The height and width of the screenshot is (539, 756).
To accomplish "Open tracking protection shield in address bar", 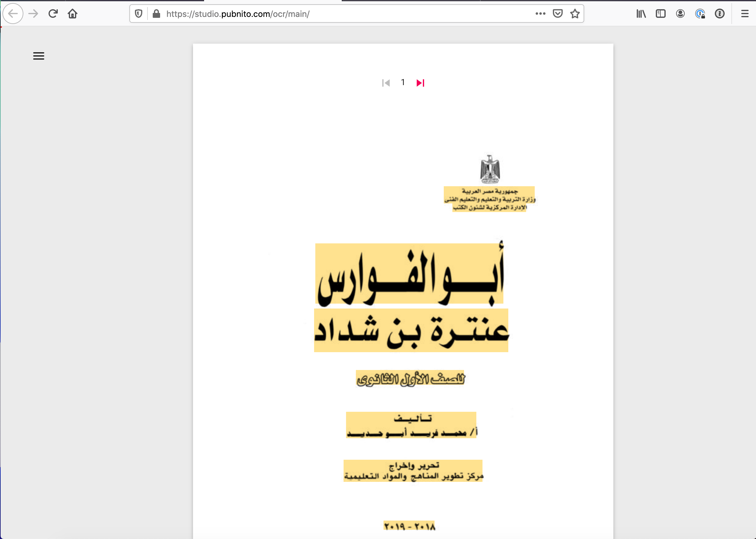I will point(139,14).
